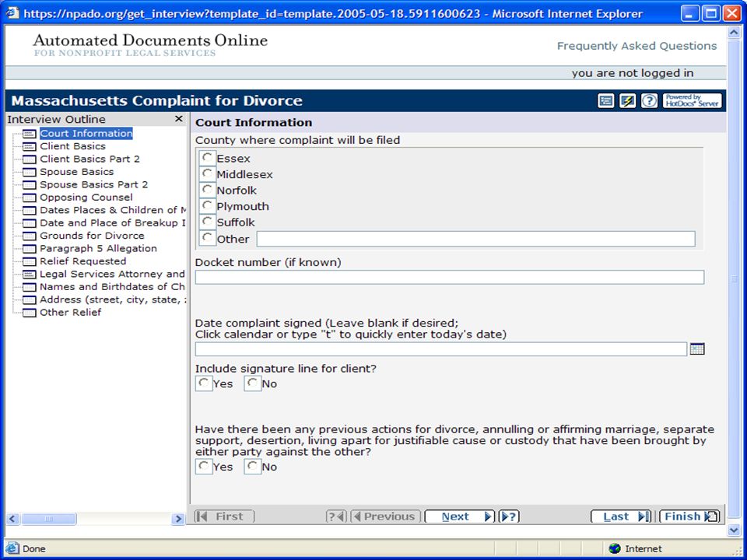Click the Date complaint signed field
Image resolution: width=747 pixels, height=560 pixels.
point(441,349)
